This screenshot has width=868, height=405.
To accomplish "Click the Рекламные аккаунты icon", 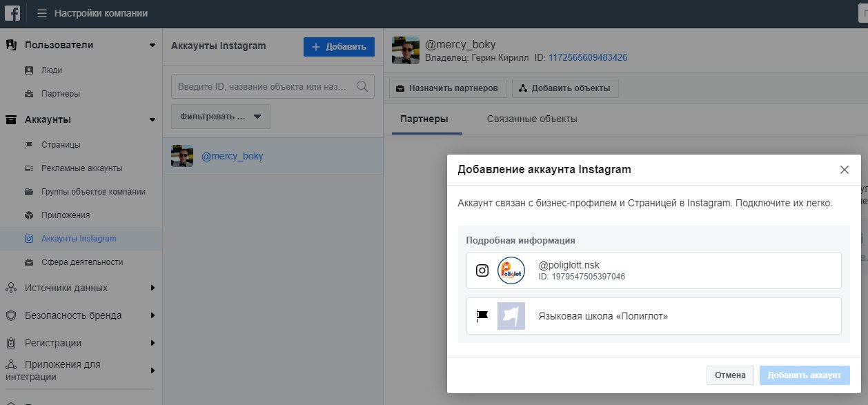I will (28, 168).
